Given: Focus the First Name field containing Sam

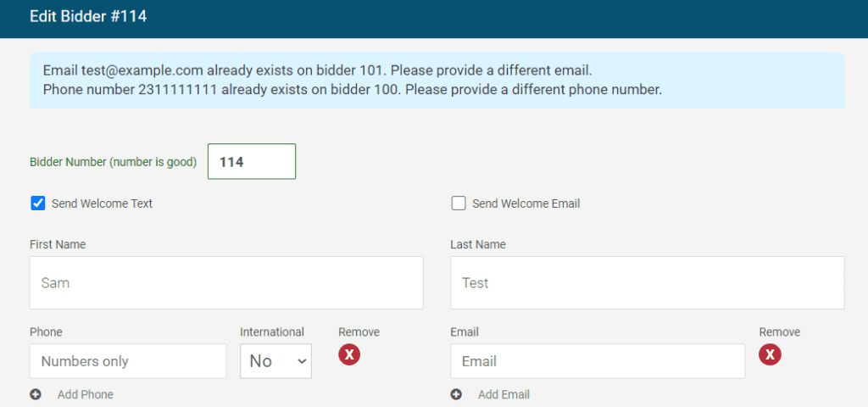Looking at the screenshot, I should click(x=225, y=283).
